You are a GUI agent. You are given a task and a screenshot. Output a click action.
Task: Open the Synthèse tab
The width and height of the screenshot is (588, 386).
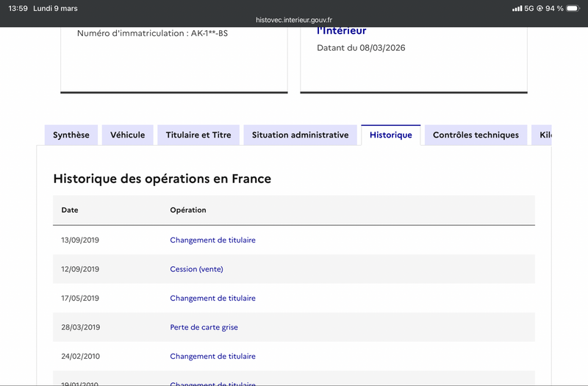[71, 135]
